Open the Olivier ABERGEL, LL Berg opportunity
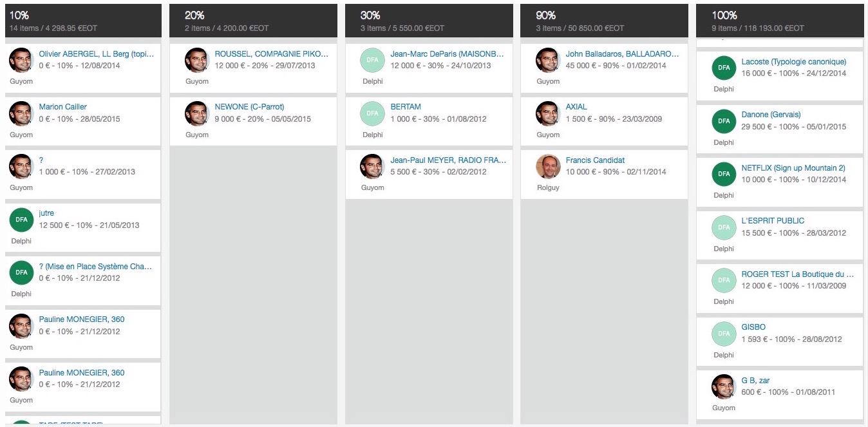Screen dimensions: 868x427 96,54
